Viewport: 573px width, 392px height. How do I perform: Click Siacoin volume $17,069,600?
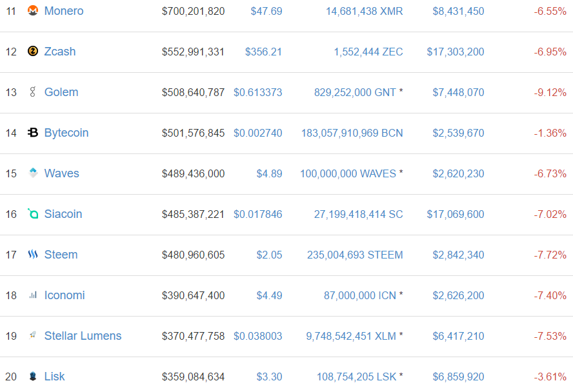[456, 214]
